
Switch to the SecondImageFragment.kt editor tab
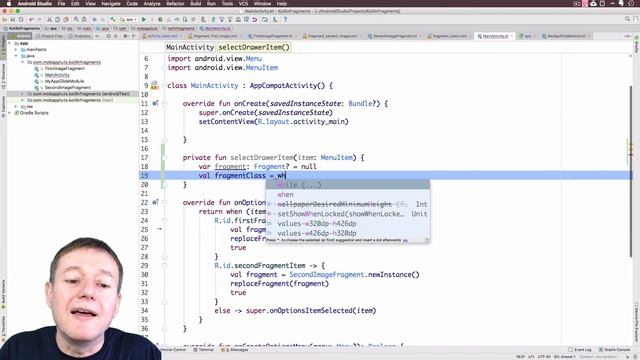point(395,36)
